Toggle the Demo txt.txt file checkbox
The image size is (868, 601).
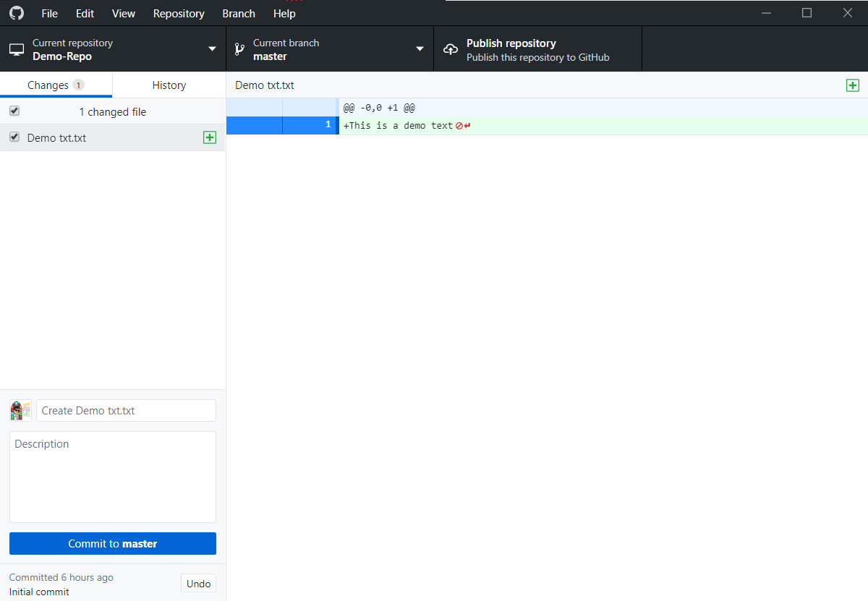tap(14, 137)
